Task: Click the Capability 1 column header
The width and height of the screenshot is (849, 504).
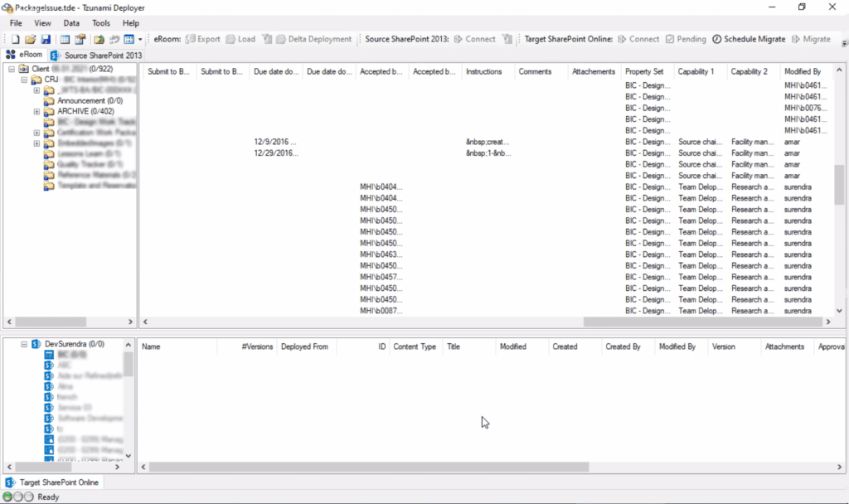Action: click(700, 71)
